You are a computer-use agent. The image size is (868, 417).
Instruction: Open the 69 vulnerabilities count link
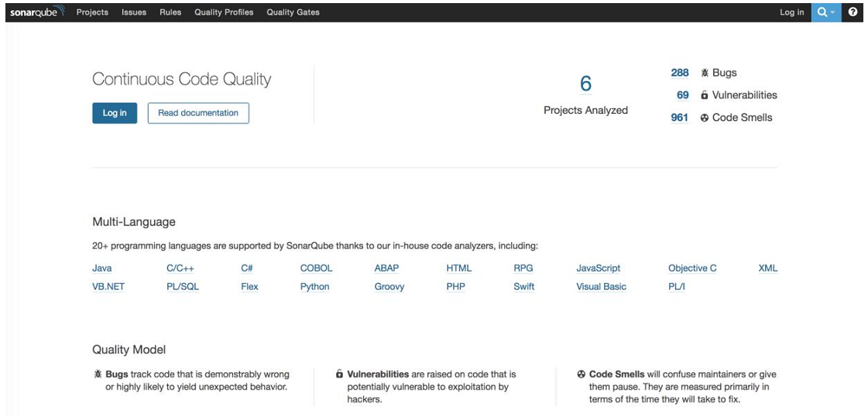point(683,95)
